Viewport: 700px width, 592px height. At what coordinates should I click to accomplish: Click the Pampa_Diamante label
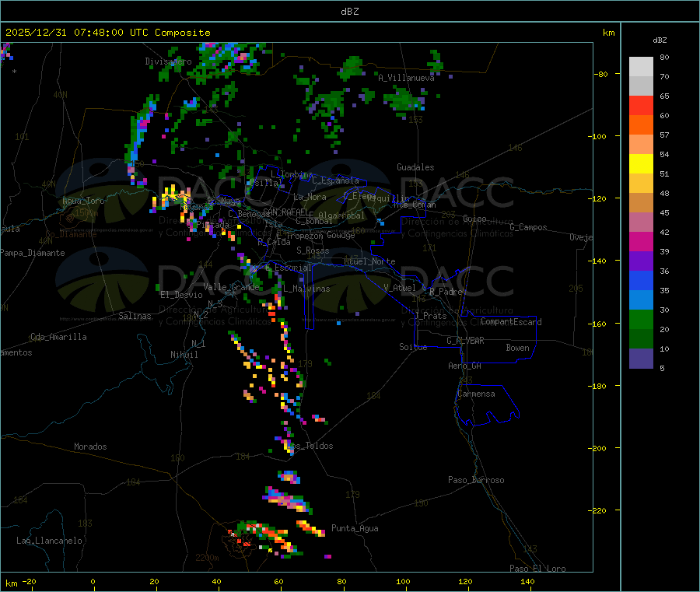point(33,253)
